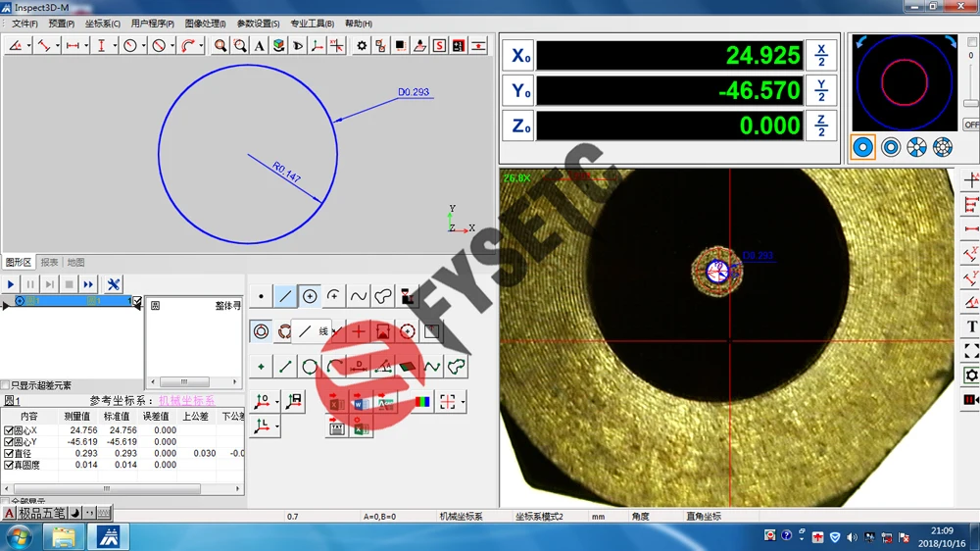This screenshot has width=980, height=551.
Task: Open the 图像处理 menu
Action: click(205, 24)
